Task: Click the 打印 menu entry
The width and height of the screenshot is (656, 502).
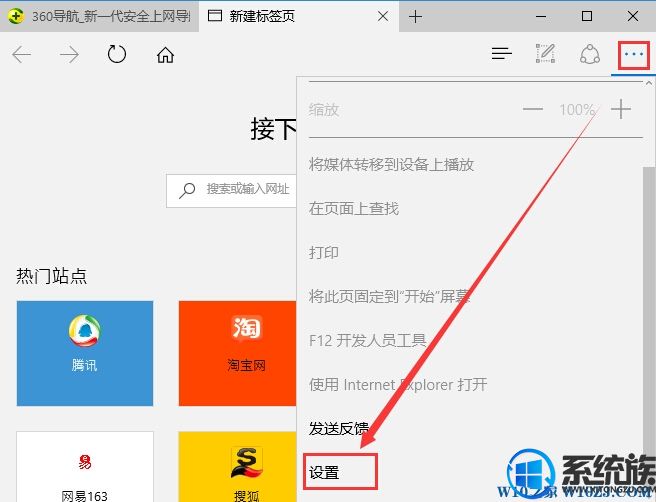Action: click(324, 252)
